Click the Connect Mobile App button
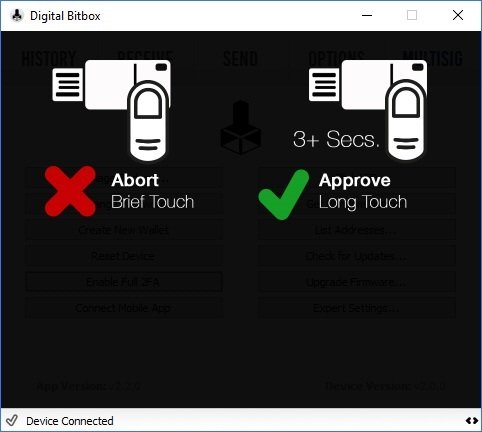Screen dimensions: 482x432 click(124, 308)
